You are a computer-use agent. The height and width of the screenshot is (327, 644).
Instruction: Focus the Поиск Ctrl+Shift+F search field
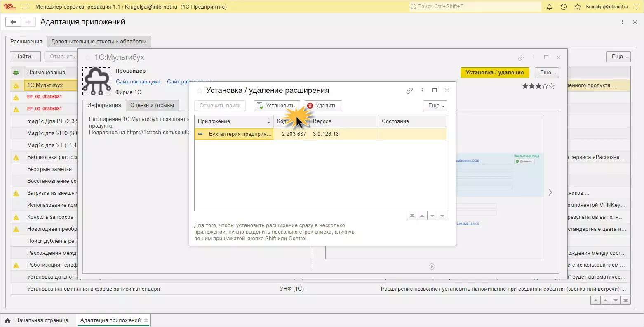pos(475,7)
